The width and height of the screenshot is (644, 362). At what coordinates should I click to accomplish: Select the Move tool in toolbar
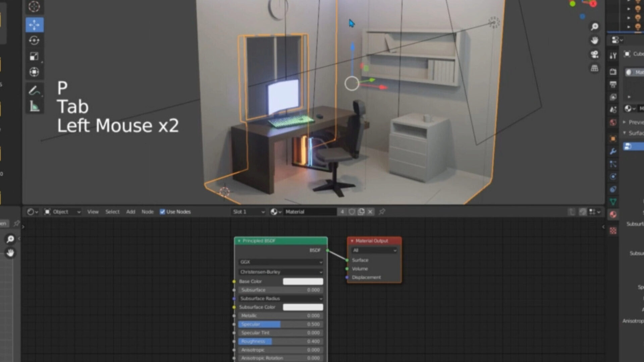[34, 25]
